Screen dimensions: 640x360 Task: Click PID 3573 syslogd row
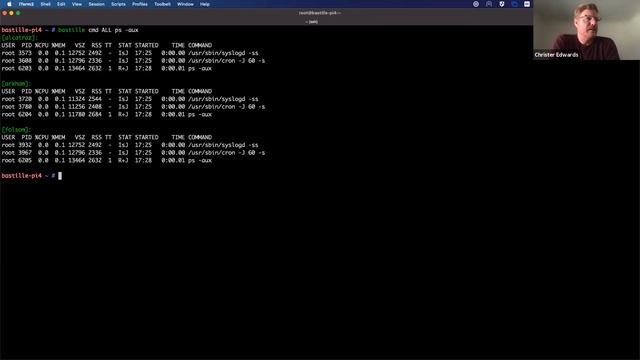(x=130, y=53)
